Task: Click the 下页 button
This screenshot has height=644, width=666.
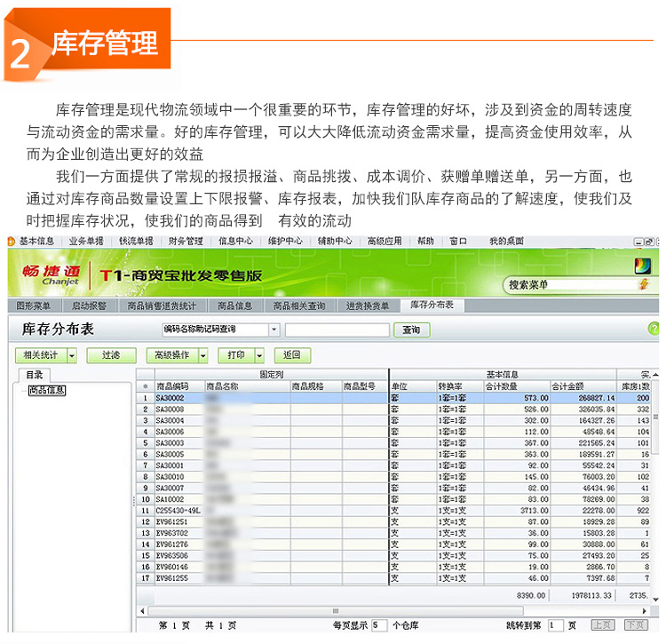Action: coord(636,624)
